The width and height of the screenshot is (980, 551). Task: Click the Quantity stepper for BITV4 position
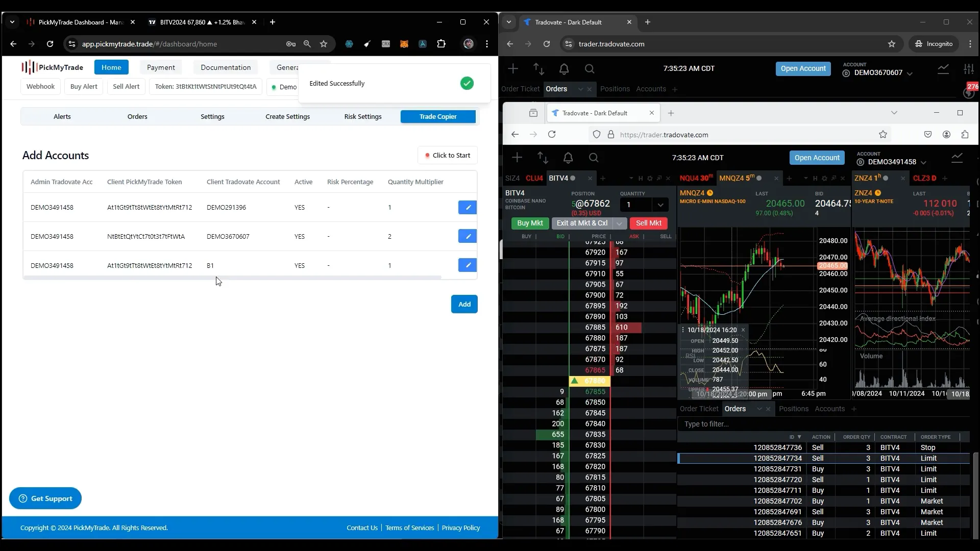661,204
